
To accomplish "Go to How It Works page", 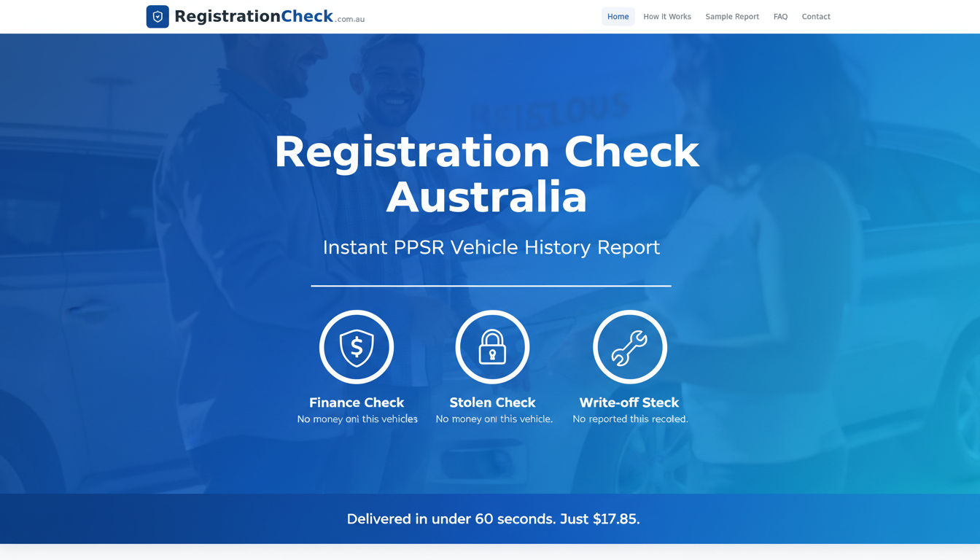I will click(x=666, y=17).
